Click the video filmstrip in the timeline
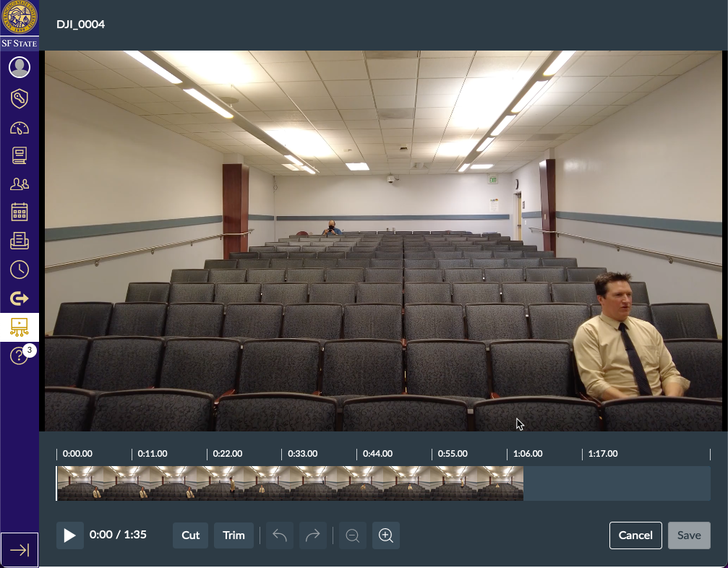 click(289, 483)
